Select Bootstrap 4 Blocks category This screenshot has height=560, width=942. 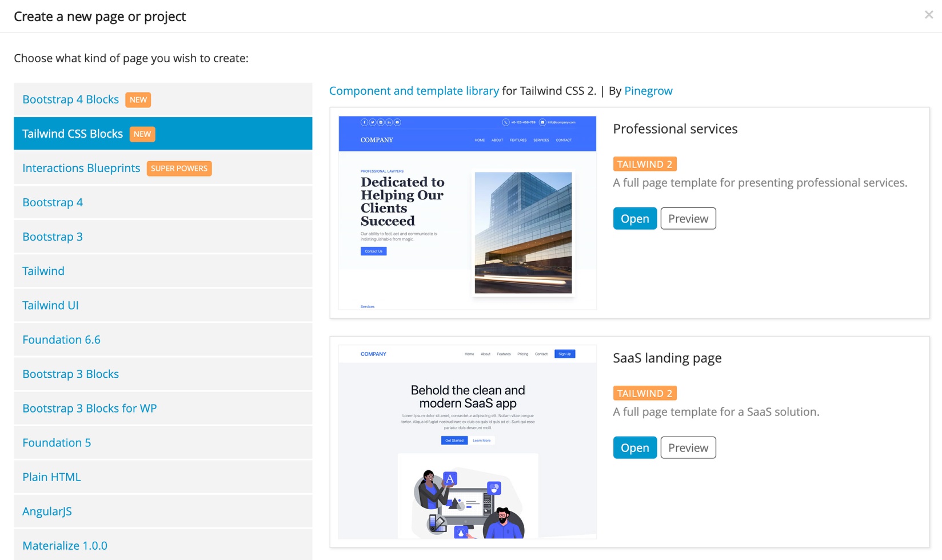163,99
